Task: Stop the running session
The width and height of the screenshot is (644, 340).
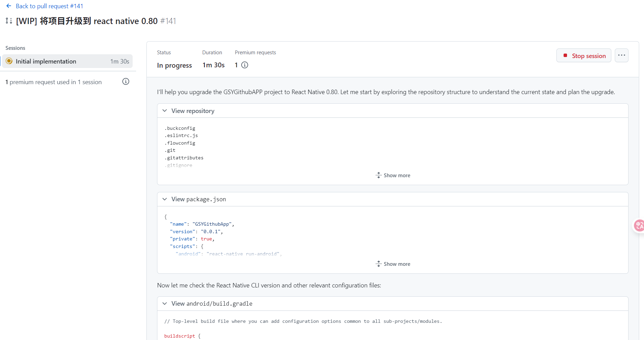Action: tap(584, 56)
